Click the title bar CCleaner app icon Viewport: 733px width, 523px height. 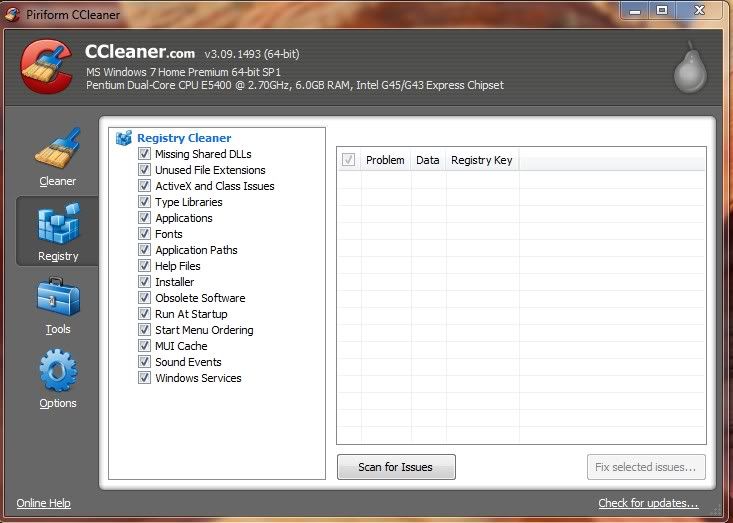(12, 14)
